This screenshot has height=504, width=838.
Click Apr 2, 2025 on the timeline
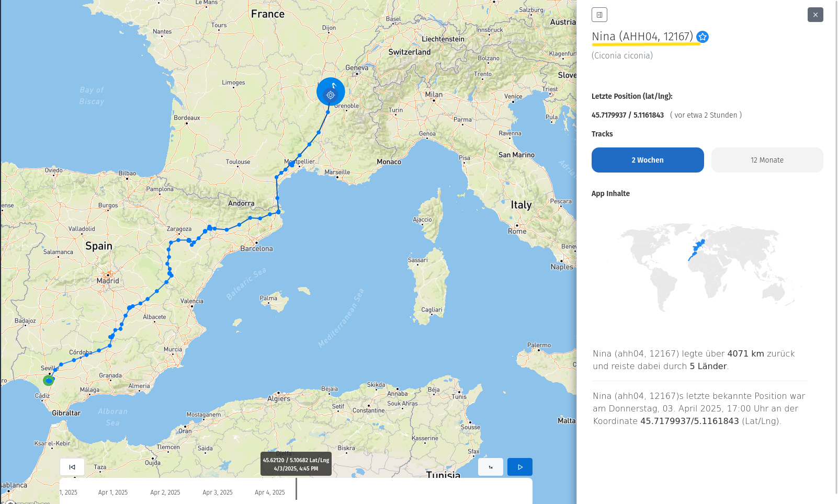(165, 492)
